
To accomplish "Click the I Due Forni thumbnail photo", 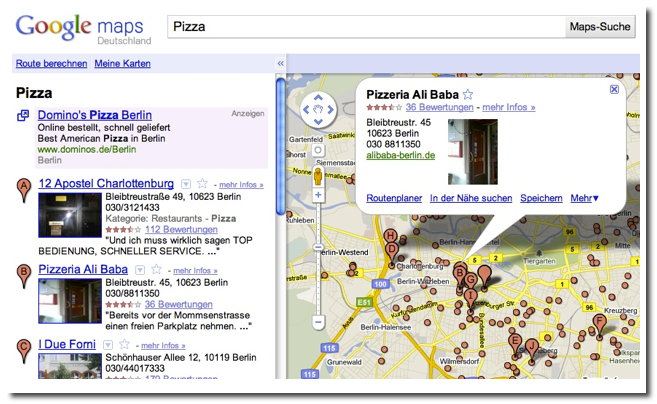I will click(70, 366).
